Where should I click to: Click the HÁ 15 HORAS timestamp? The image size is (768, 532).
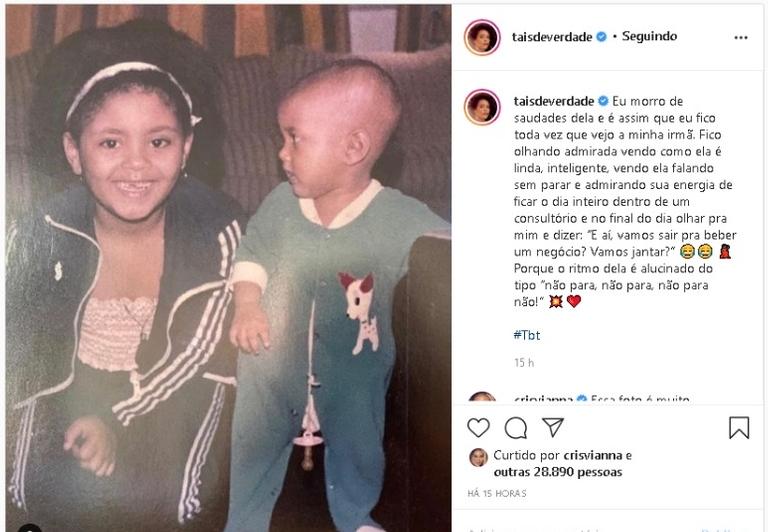(497, 494)
